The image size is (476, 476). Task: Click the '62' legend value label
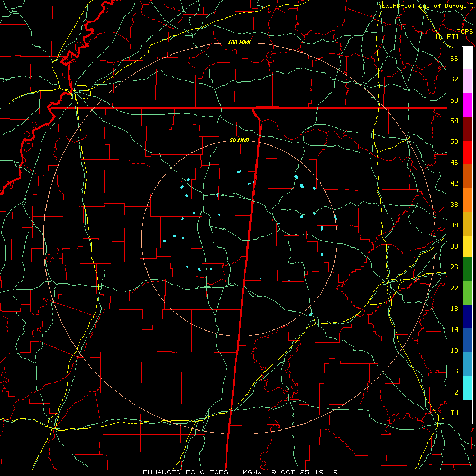(x=454, y=79)
